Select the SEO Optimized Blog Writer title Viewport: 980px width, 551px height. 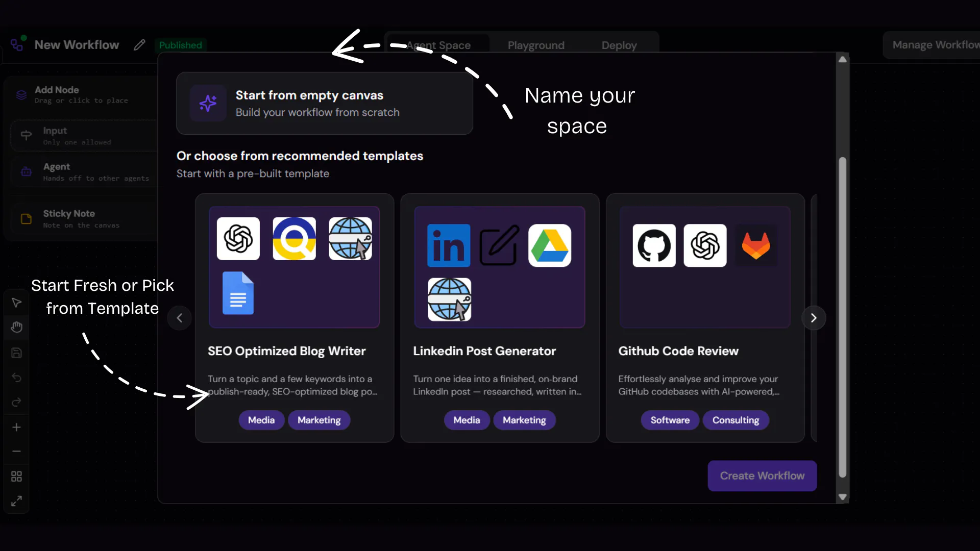287,351
